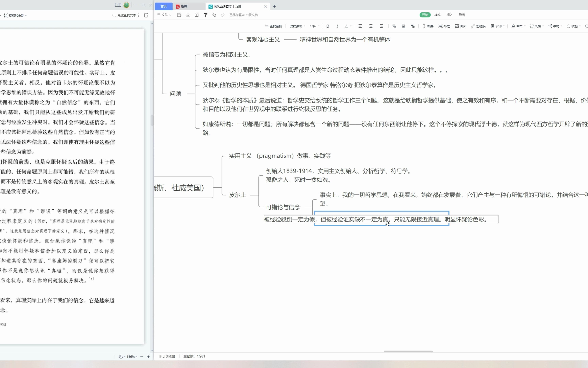Image resolution: width=588 pixels, height=368 pixels.
Task: Undo the last action
Action: [214, 15]
